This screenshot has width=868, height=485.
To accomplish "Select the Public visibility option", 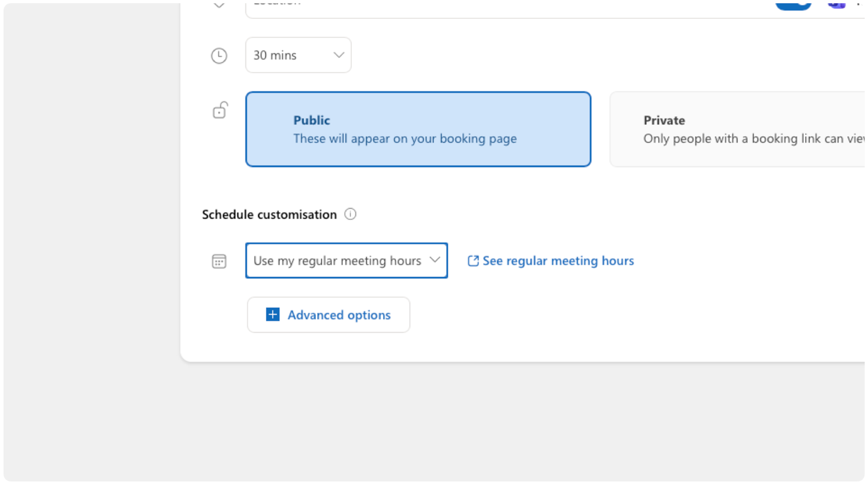I will coord(418,129).
